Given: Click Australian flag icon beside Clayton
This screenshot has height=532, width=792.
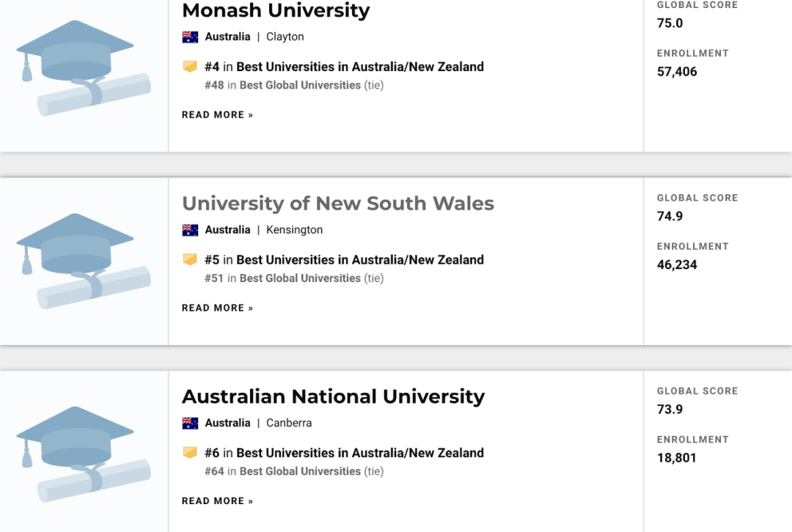Looking at the screenshot, I should (190, 37).
